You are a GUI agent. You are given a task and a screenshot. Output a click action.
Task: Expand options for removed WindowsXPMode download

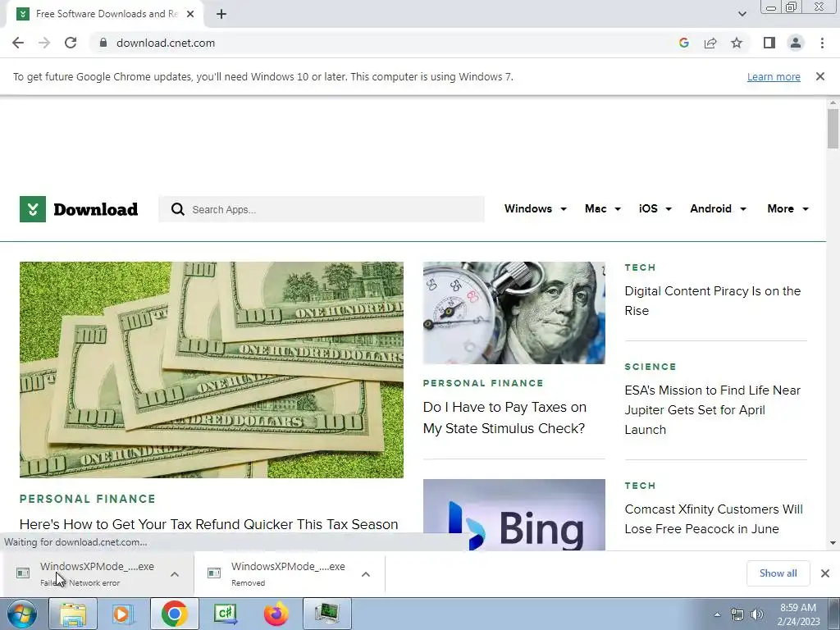point(366,573)
